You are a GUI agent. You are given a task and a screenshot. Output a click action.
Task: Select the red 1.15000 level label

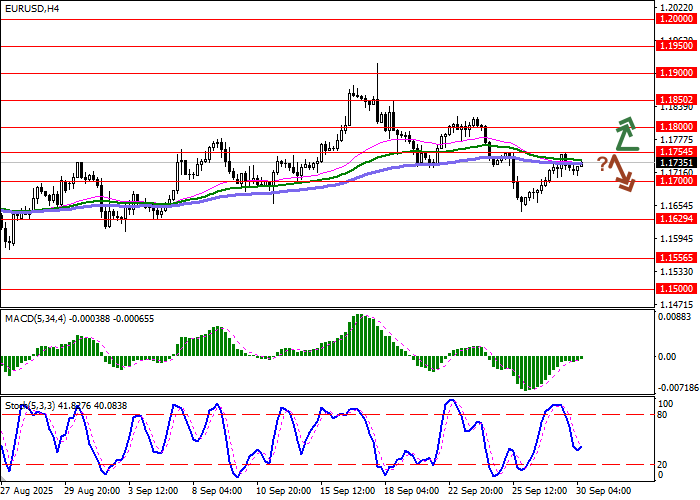tap(677, 288)
